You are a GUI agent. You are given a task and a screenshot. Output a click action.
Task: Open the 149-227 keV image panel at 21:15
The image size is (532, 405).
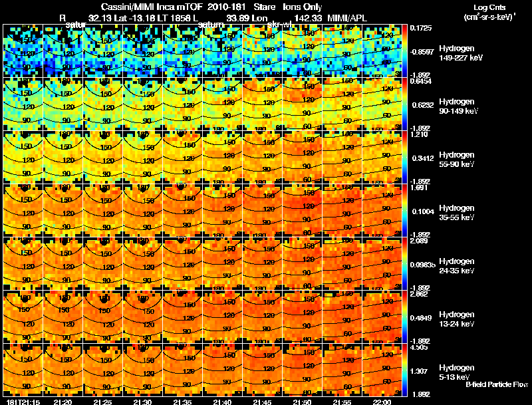pos(23,51)
